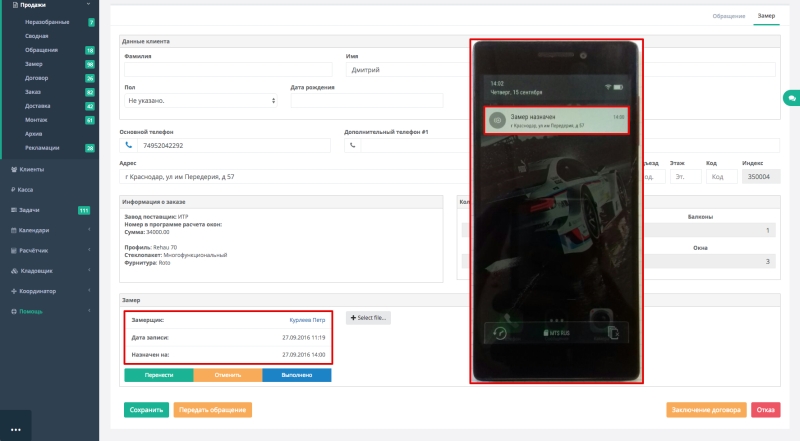Open the green chat widget icon
The height and width of the screenshot is (441, 800).
coord(792,98)
